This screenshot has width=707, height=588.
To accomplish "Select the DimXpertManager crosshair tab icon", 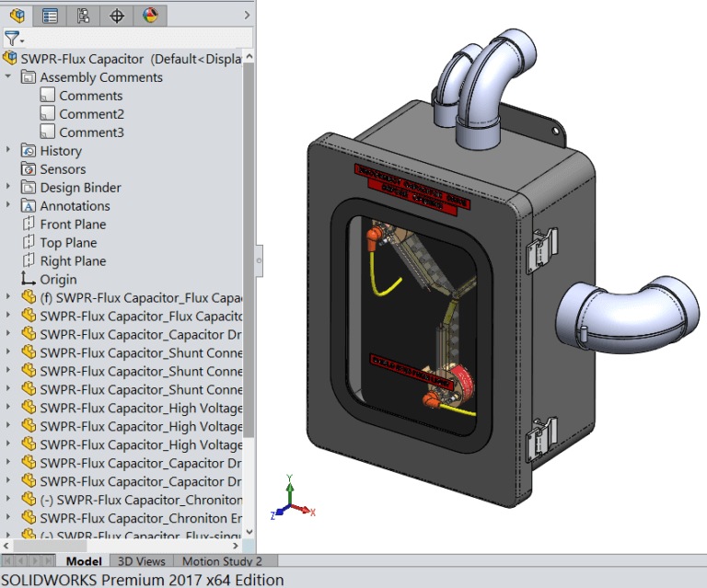I will pyautogui.click(x=117, y=15).
